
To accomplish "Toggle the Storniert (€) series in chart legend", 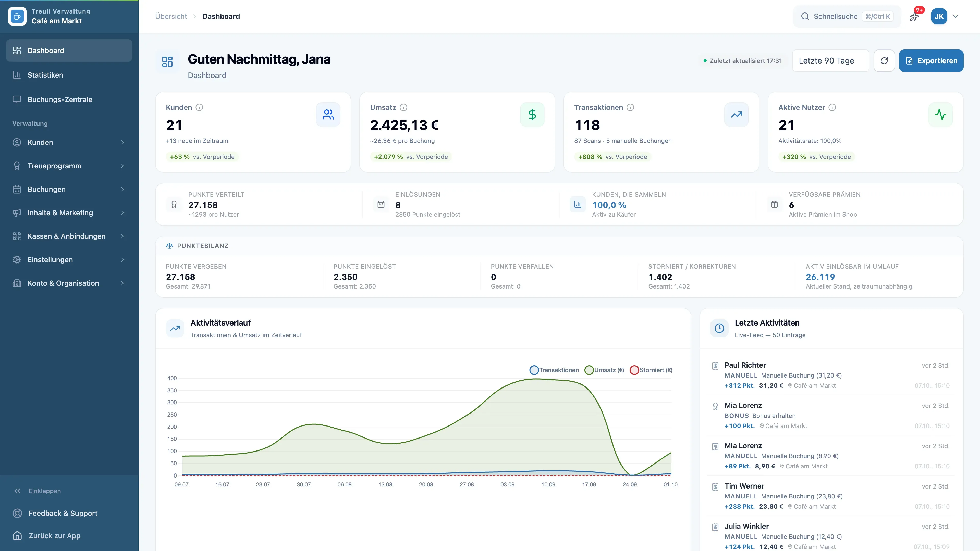I will tap(651, 370).
